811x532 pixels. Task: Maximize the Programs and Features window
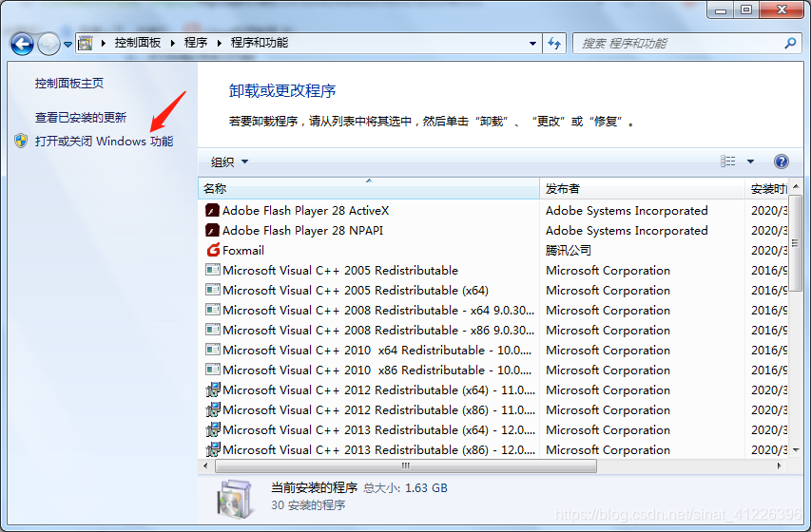pos(746,9)
